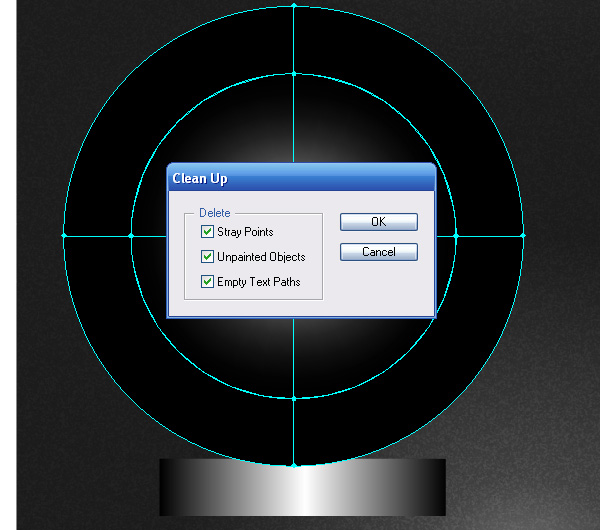Confirm Clean Up with OK button
The height and width of the screenshot is (530, 600).
click(378, 222)
